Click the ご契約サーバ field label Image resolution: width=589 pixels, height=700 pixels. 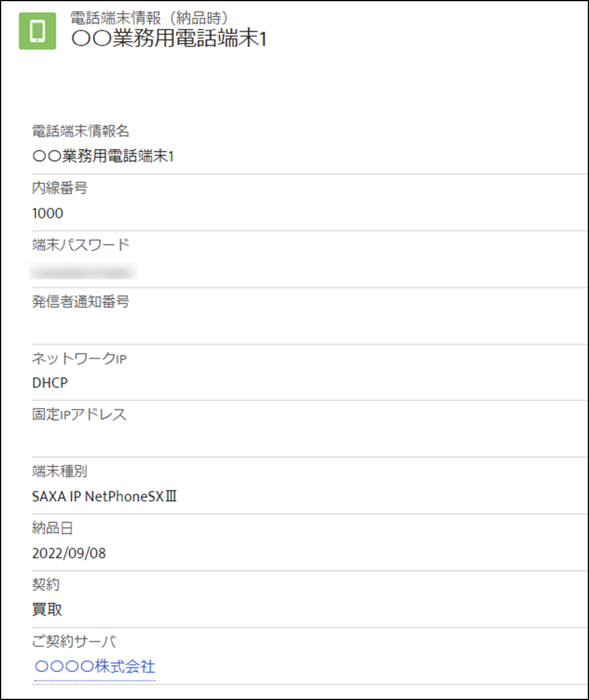tap(74, 641)
